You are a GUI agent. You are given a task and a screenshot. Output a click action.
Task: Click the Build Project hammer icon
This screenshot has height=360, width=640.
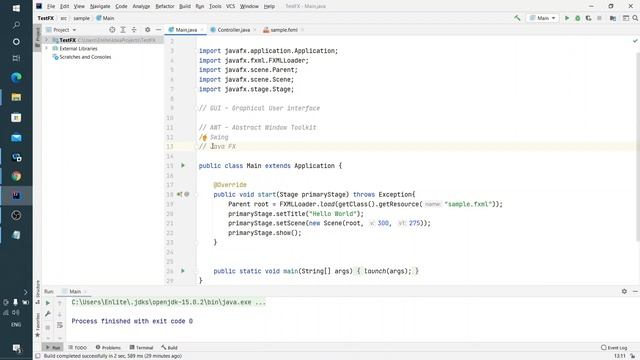coord(517,18)
